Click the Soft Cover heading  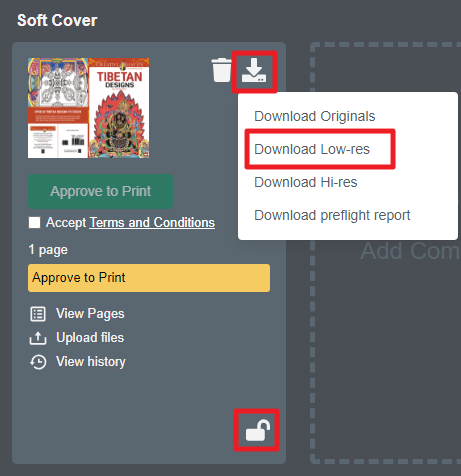(x=57, y=20)
